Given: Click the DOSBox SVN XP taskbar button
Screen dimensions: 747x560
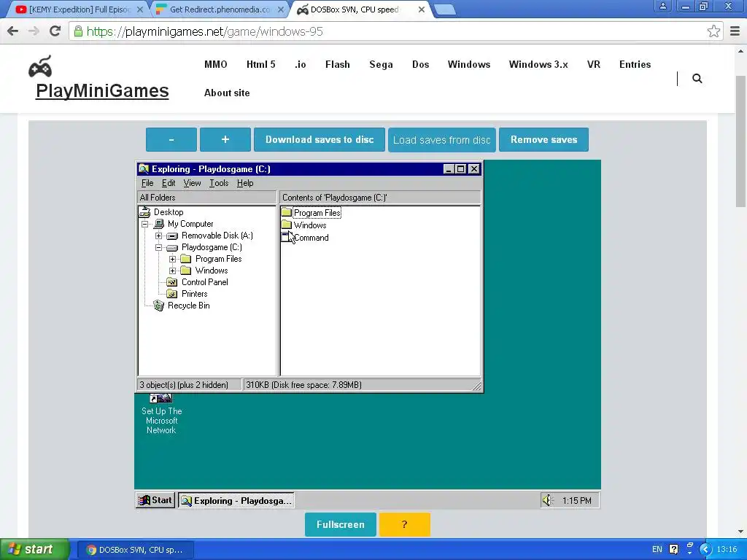Looking at the screenshot, I should click(x=135, y=549).
